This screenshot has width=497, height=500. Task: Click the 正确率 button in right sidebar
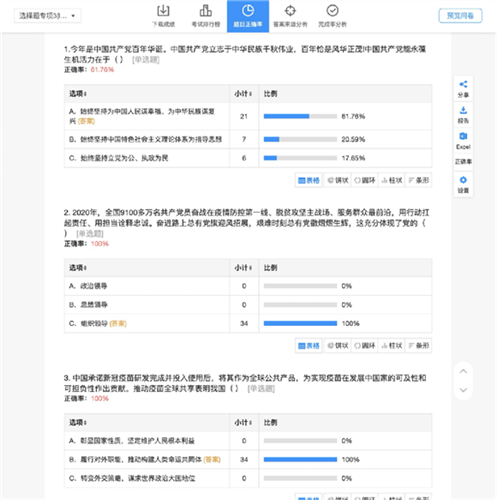463,162
